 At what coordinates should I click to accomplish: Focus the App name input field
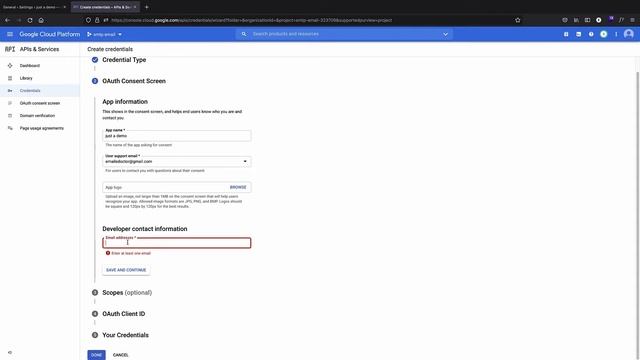pos(177,136)
